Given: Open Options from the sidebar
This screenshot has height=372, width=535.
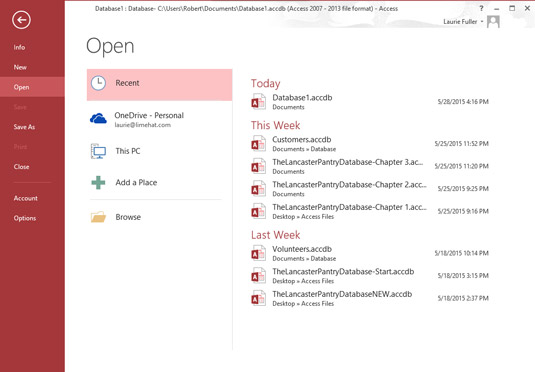Looking at the screenshot, I should (x=25, y=218).
